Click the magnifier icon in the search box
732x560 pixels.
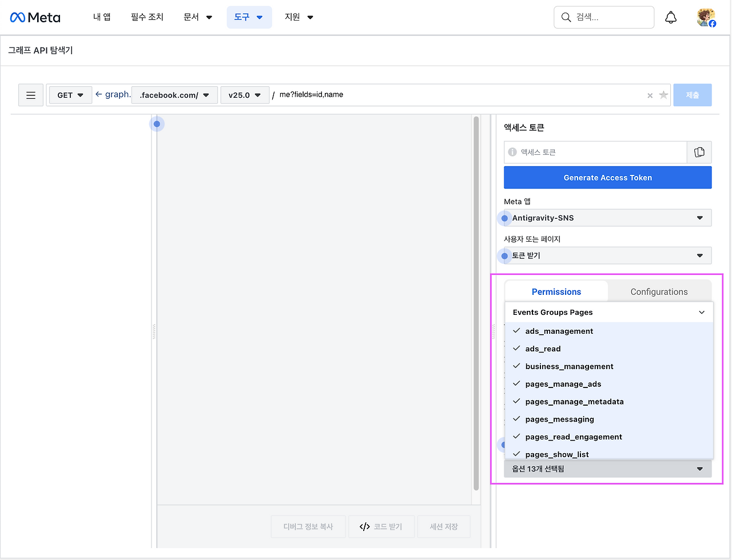(566, 17)
